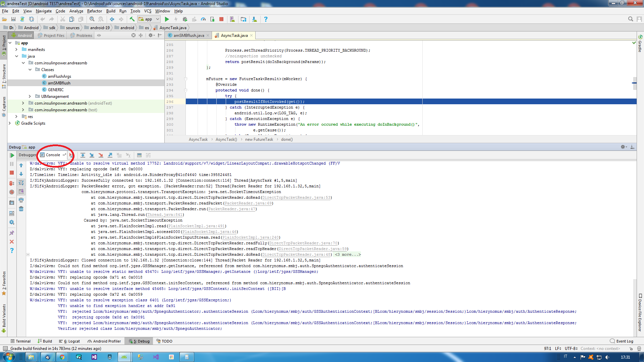Expand the res folder in the project tree
Viewport: 644px width, 362px height.
(x=16, y=116)
